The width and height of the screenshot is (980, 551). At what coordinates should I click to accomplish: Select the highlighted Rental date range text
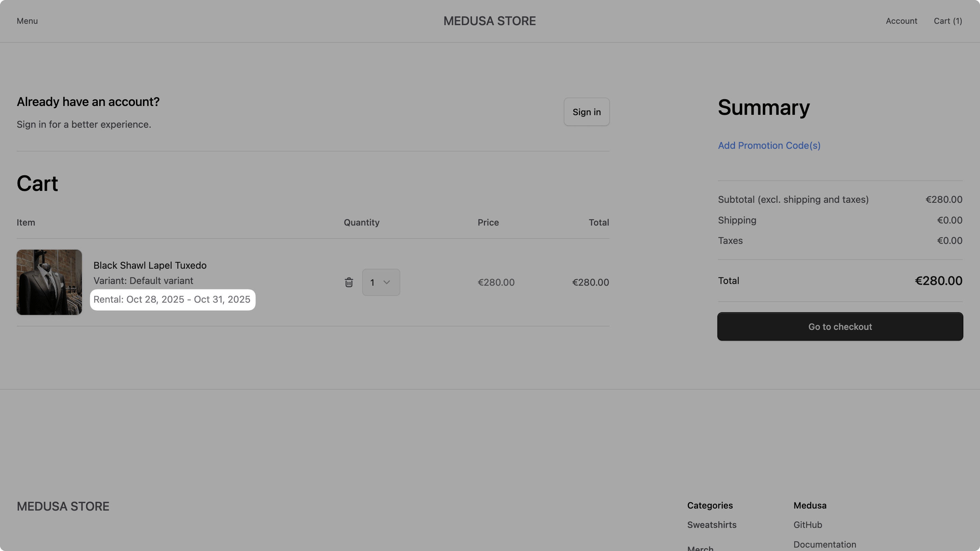coord(172,299)
